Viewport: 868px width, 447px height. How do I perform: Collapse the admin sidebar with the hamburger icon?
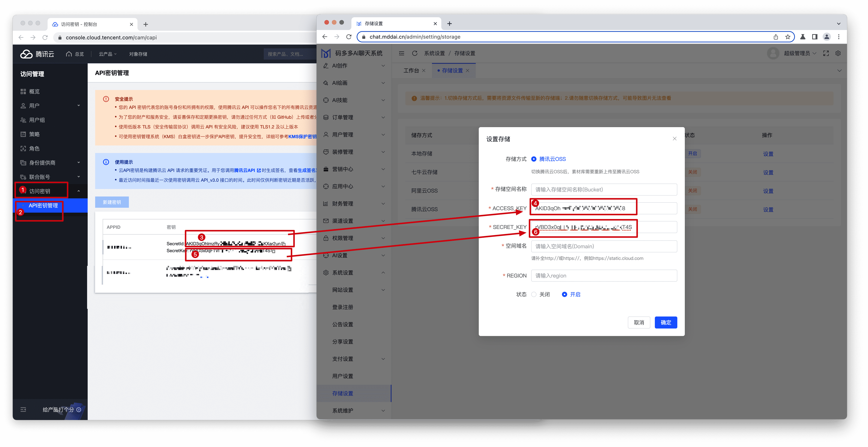401,53
